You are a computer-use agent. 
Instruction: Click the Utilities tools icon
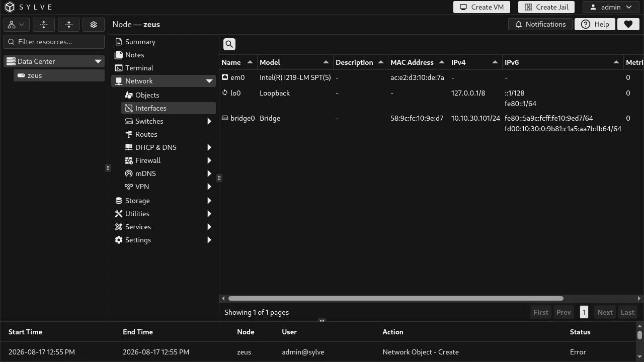(x=119, y=214)
